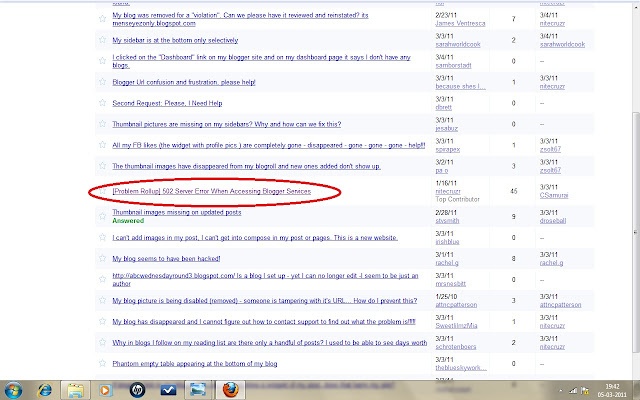Star the 'Phantom empty table' thread
Viewport: 640px width, 400px height.
(x=102, y=363)
